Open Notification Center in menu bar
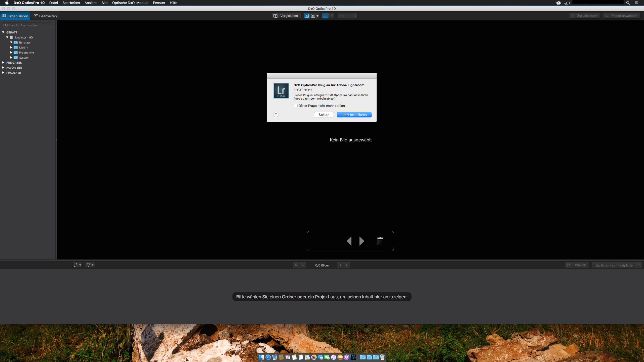The image size is (644, 362). click(x=636, y=3)
